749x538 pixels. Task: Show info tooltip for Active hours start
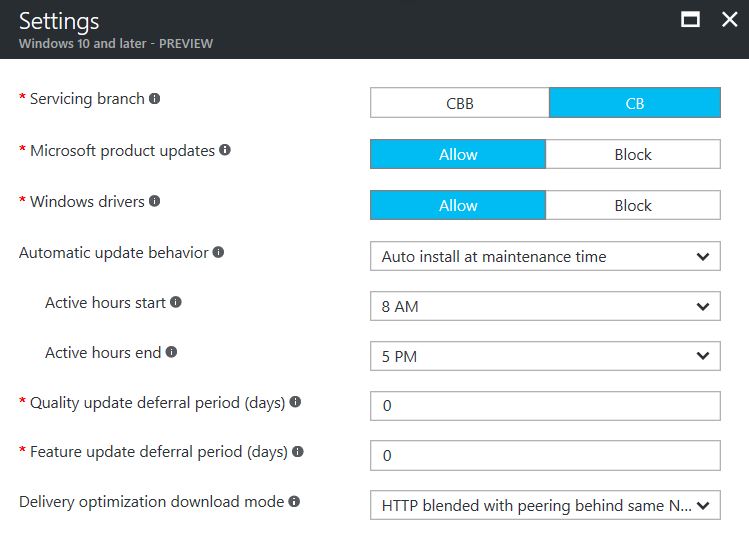176,302
